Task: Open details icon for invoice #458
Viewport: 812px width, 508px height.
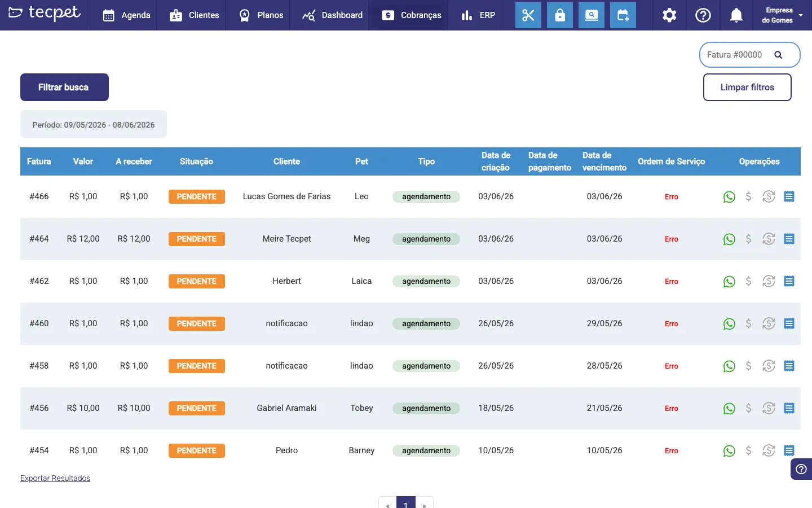Action: pyautogui.click(x=789, y=366)
